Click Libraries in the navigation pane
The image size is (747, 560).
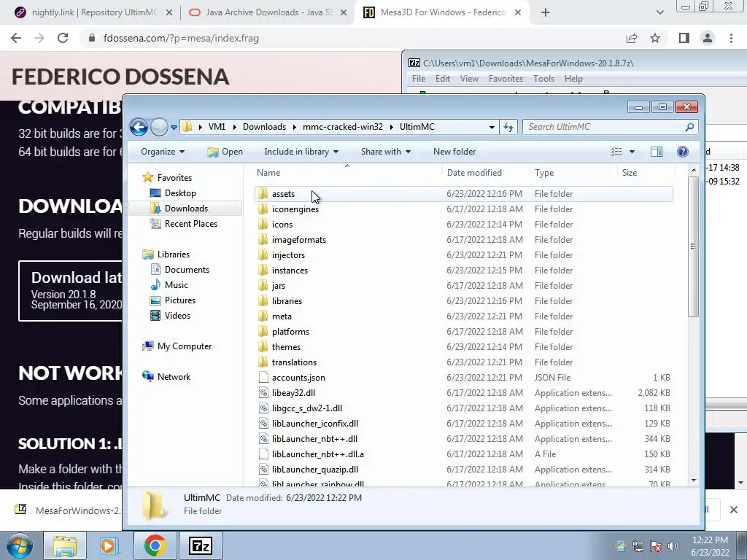click(174, 254)
